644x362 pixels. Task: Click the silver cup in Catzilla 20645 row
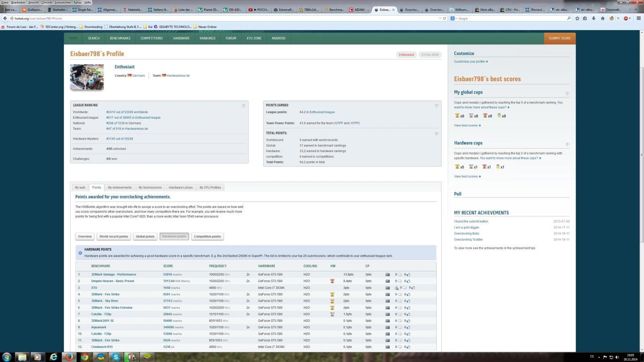pos(332,314)
